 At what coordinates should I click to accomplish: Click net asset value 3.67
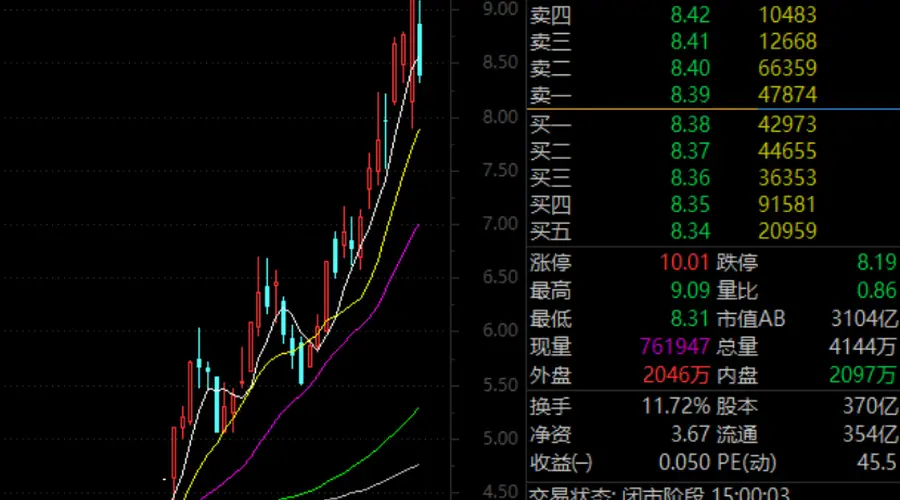(690, 435)
